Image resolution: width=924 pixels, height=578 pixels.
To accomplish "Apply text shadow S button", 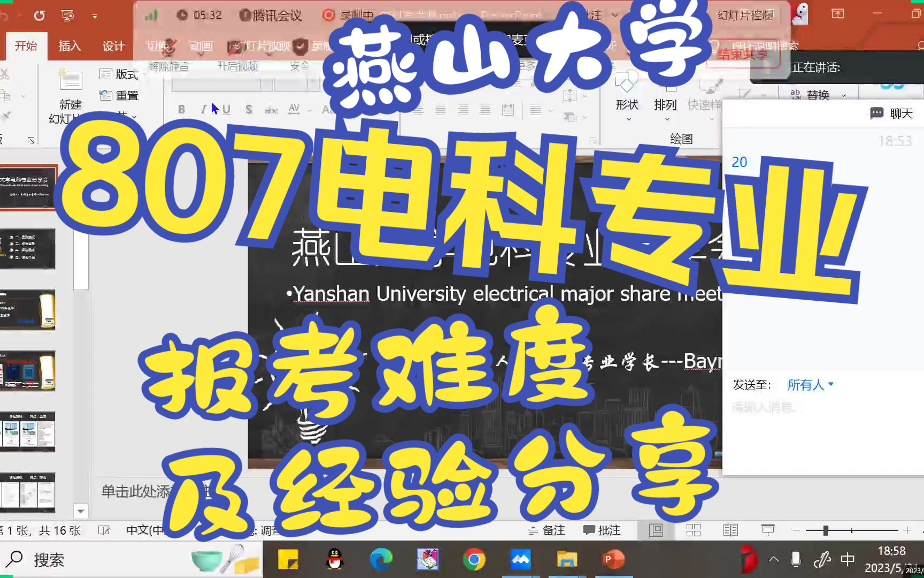I will [249, 110].
